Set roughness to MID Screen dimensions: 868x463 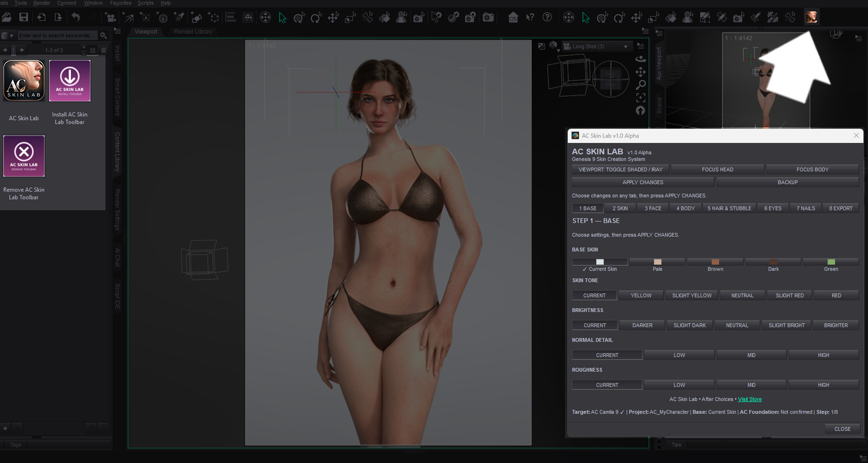coord(751,385)
